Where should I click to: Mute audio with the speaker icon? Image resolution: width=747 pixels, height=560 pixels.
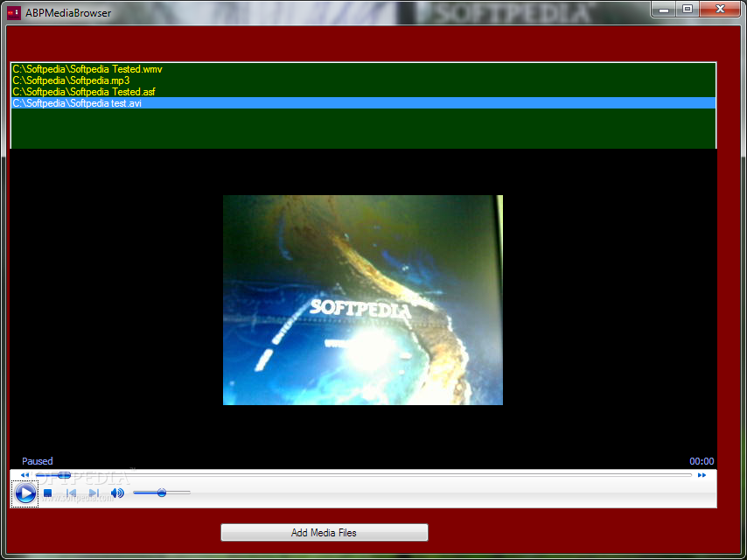[x=117, y=493]
